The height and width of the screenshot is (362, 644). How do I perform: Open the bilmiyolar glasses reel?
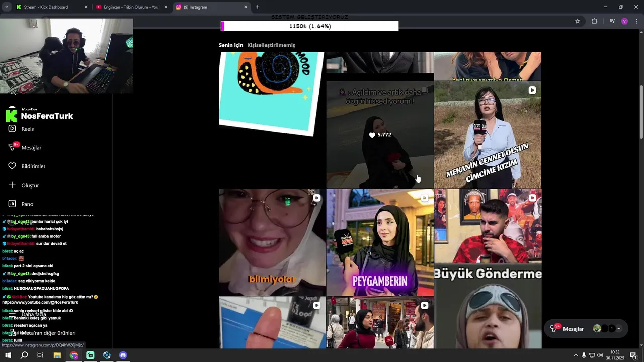[272, 242]
